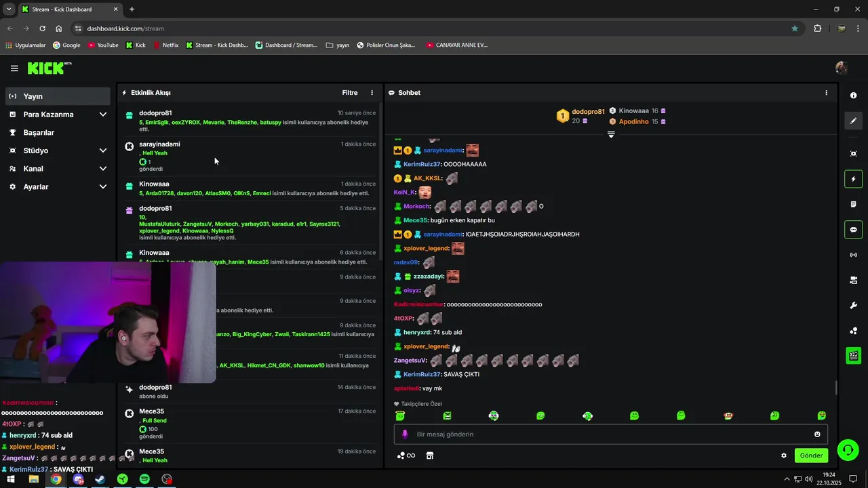Show hidden system tray icons
The height and width of the screenshot is (488, 868).
point(787,479)
